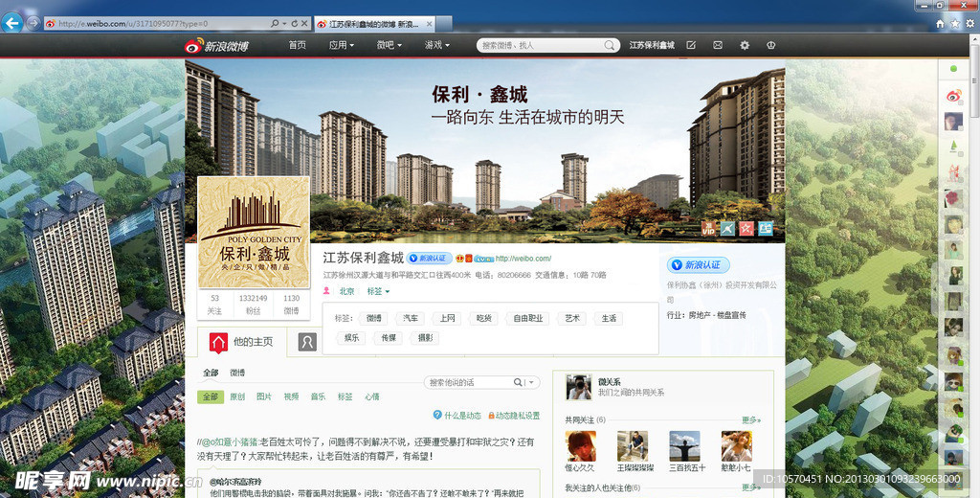Open 王璨璨璨璨 avatar in 共同关注

click(x=633, y=445)
